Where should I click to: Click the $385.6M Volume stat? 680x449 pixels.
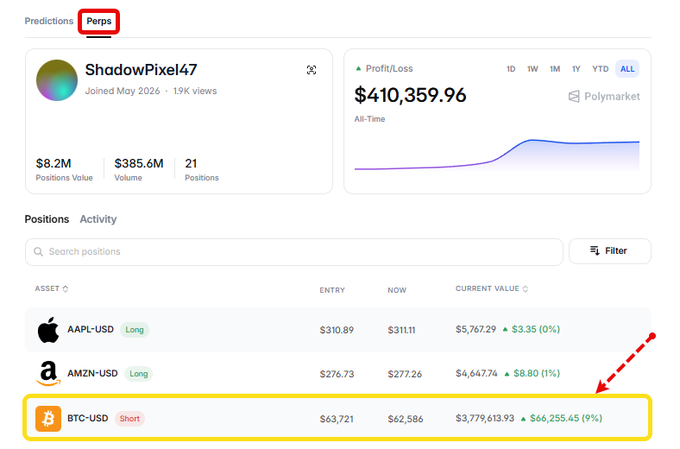139,169
